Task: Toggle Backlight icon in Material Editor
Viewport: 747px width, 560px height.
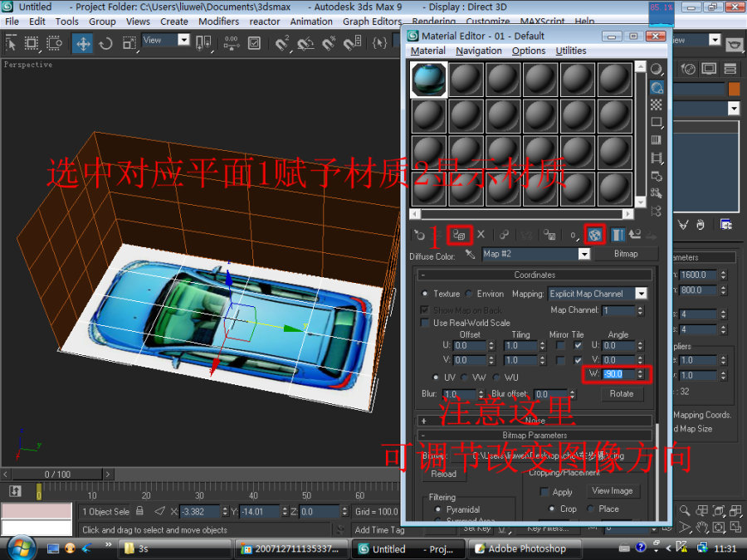Action: [x=657, y=88]
